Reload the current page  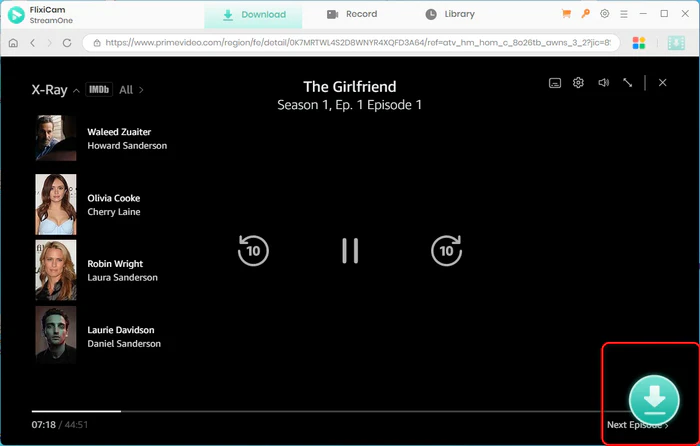pyautogui.click(x=67, y=43)
